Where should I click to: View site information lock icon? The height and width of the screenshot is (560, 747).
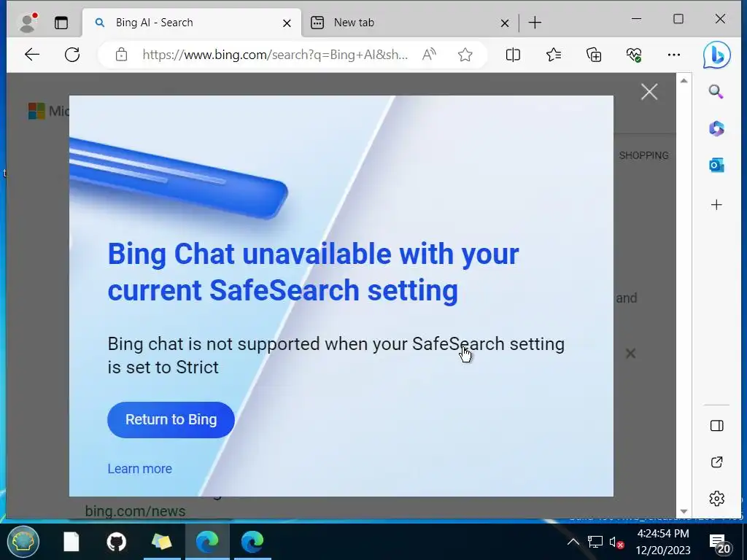(x=122, y=55)
